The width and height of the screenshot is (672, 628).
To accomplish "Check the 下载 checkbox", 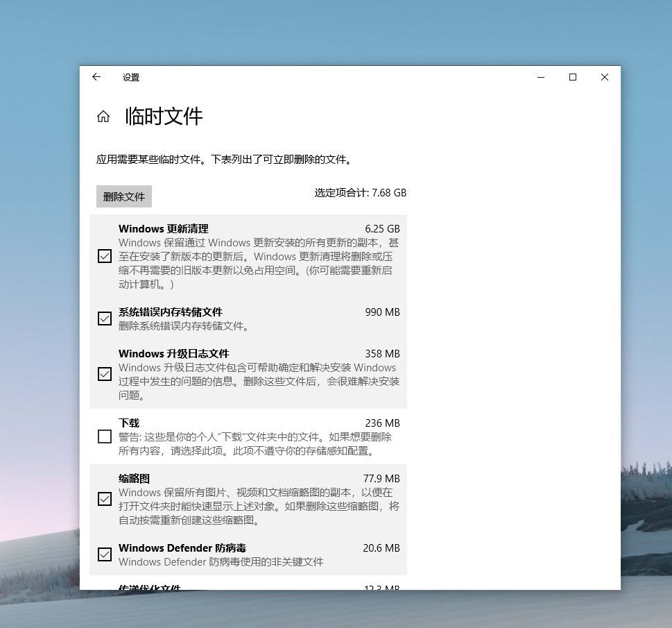I will point(105,436).
